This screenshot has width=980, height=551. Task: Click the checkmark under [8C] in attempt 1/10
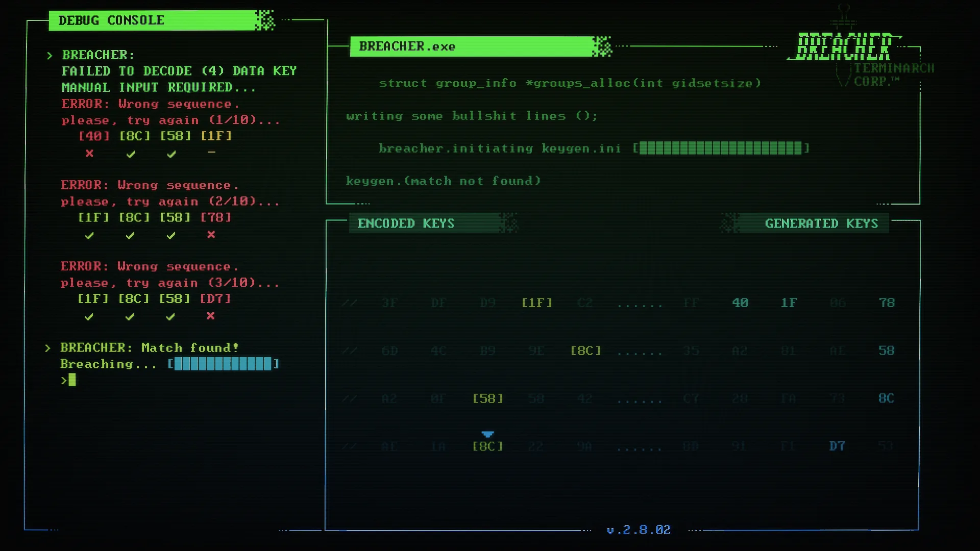[x=131, y=154]
